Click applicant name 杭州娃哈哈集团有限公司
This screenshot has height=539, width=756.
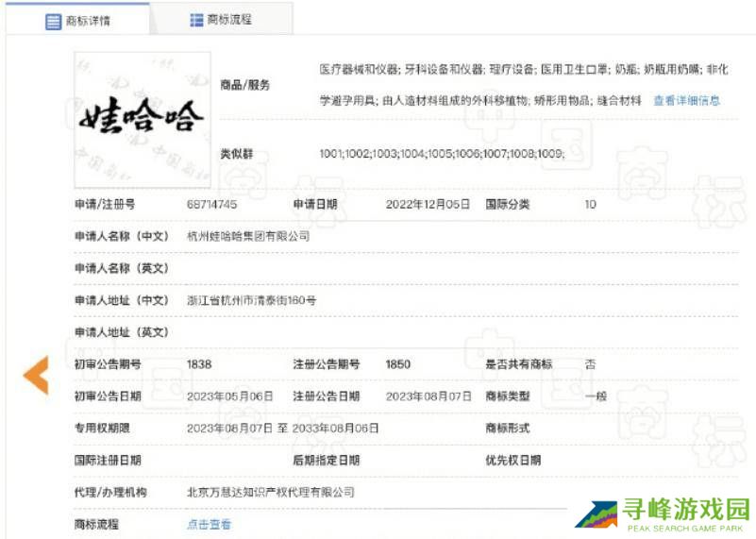click(248, 236)
